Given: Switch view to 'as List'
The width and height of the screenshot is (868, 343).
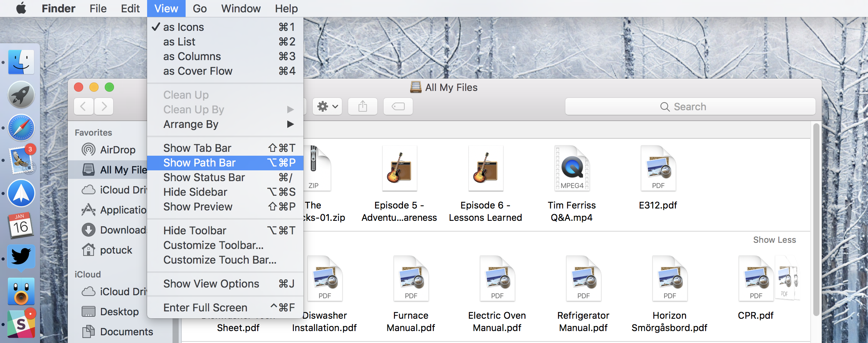Looking at the screenshot, I should click(x=179, y=42).
